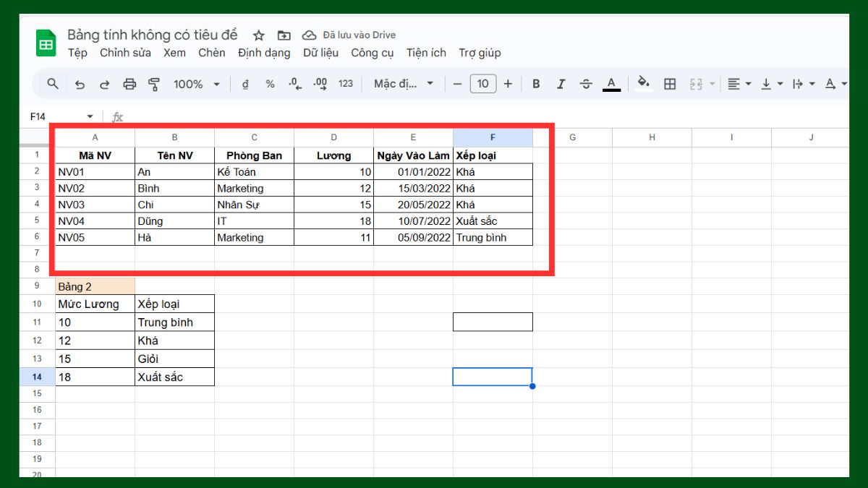
Task: Click the Decrease decimal places icon
Action: click(294, 83)
